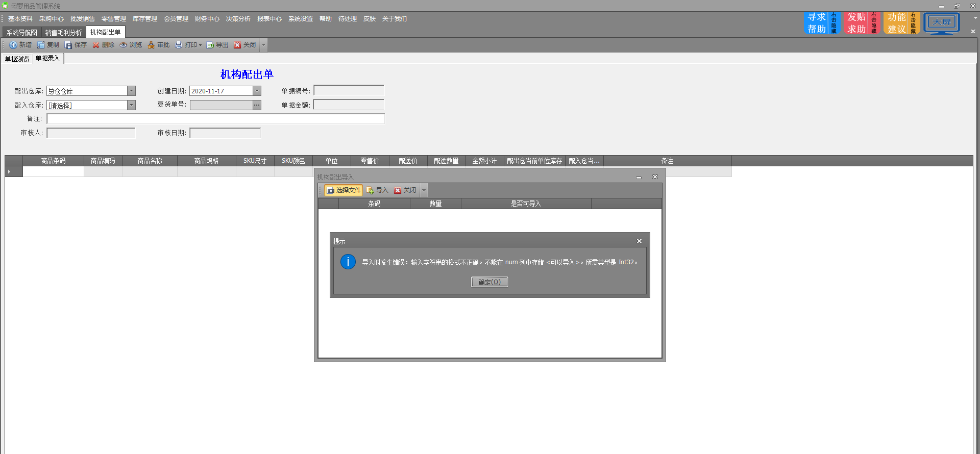
Task: Click 关闭 in the import dialog toolbar
Action: point(405,190)
